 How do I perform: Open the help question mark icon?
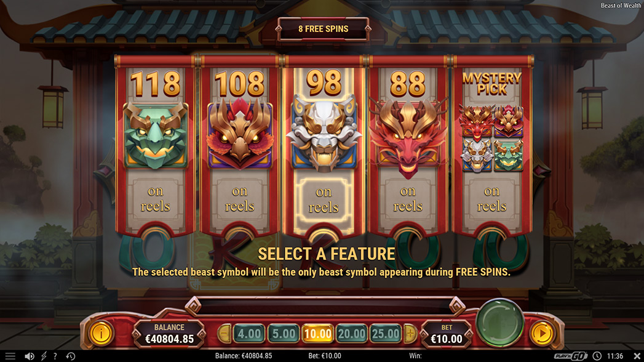[55, 356]
